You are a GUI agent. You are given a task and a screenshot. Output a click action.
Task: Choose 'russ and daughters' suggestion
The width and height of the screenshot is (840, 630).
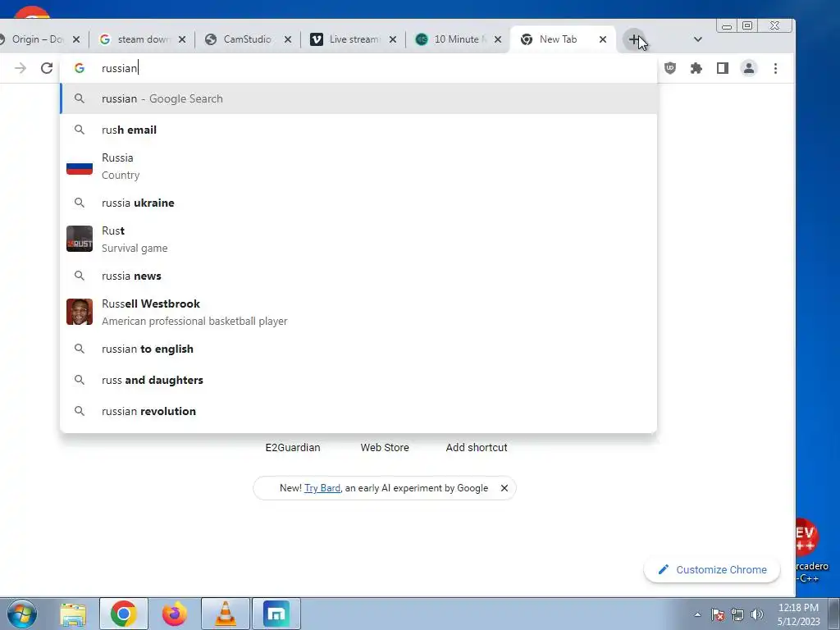[x=358, y=380]
